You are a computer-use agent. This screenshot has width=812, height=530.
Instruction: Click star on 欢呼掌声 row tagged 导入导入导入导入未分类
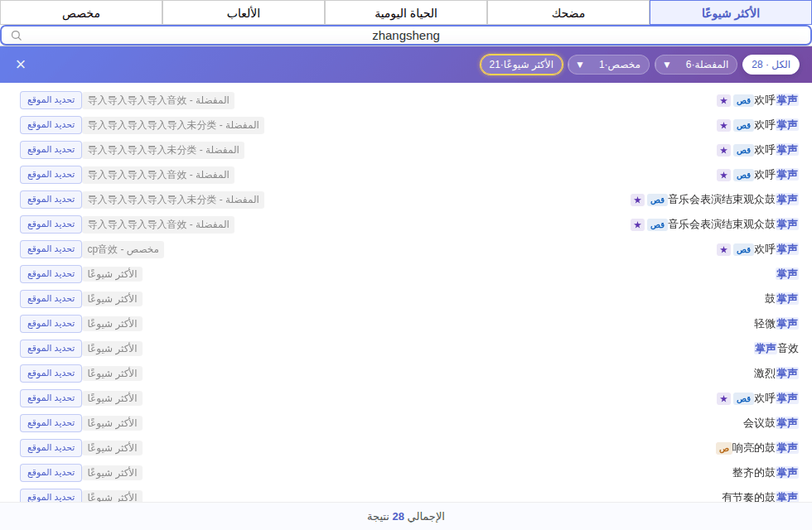click(x=723, y=150)
